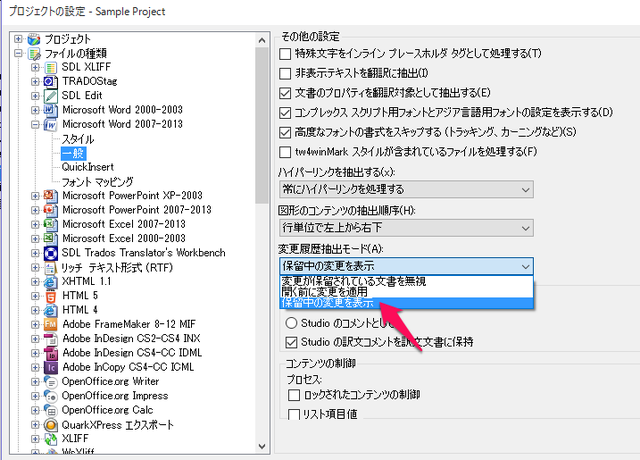
Task: Choose 保留中の変更を表示 in dropdown list
Action: click(x=406, y=303)
